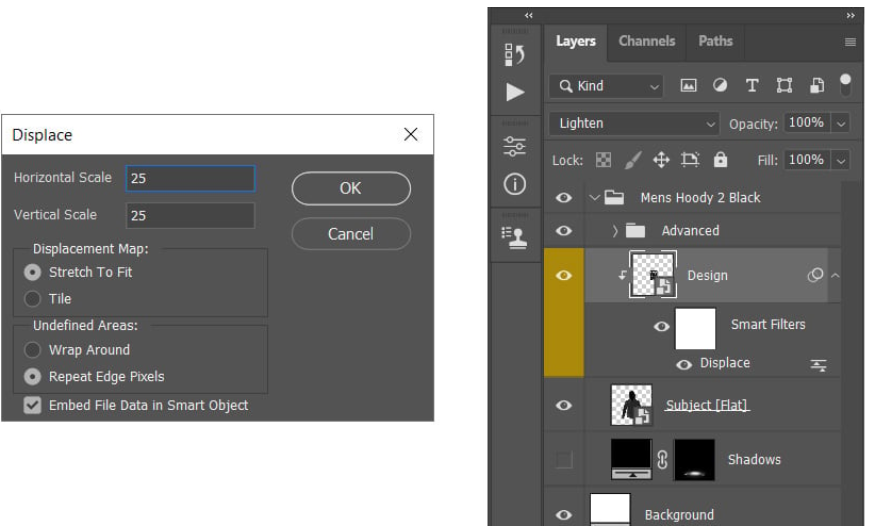Open Displace filter blending options icon

tap(818, 365)
